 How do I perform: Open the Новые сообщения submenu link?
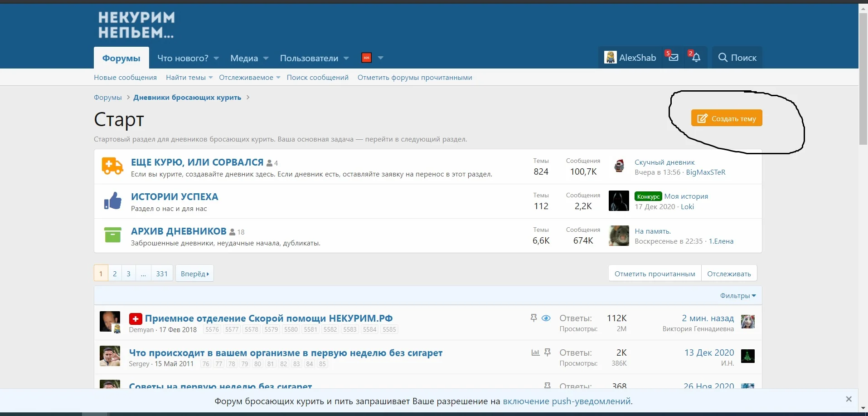tap(125, 78)
